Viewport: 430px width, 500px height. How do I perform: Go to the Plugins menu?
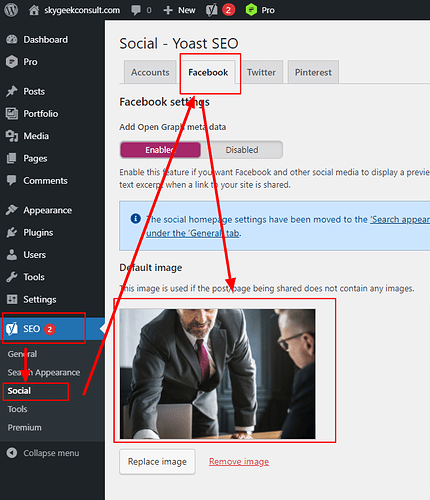click(x=52, y=232)
